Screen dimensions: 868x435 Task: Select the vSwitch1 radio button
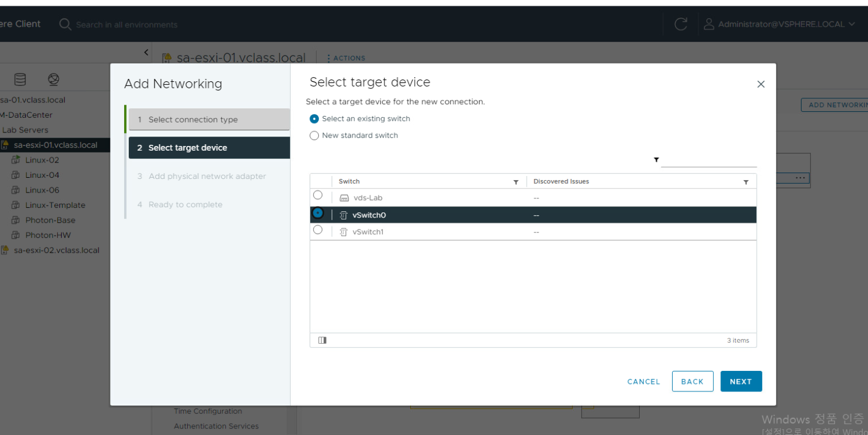[318, 230]
